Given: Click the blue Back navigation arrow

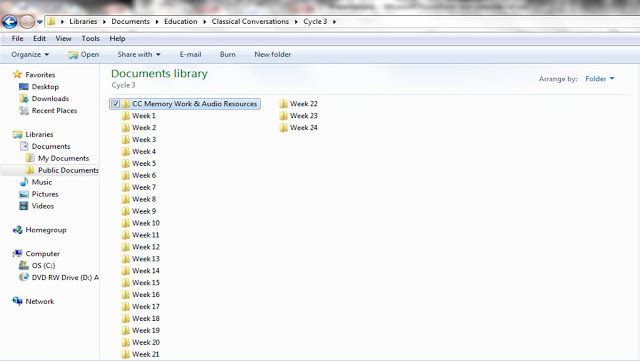Looking at the screenshot, I should click(x=10, y=22).
